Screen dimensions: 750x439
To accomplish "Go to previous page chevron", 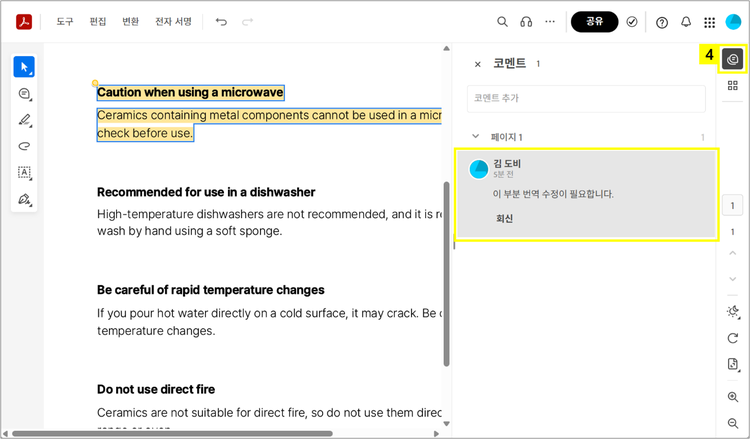I will 732,252.
